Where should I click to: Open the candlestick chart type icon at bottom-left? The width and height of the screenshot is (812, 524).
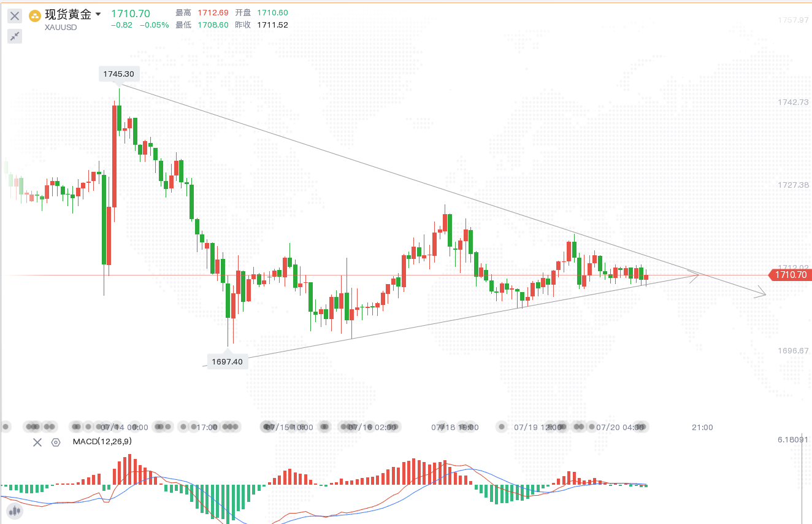(14, 510)
